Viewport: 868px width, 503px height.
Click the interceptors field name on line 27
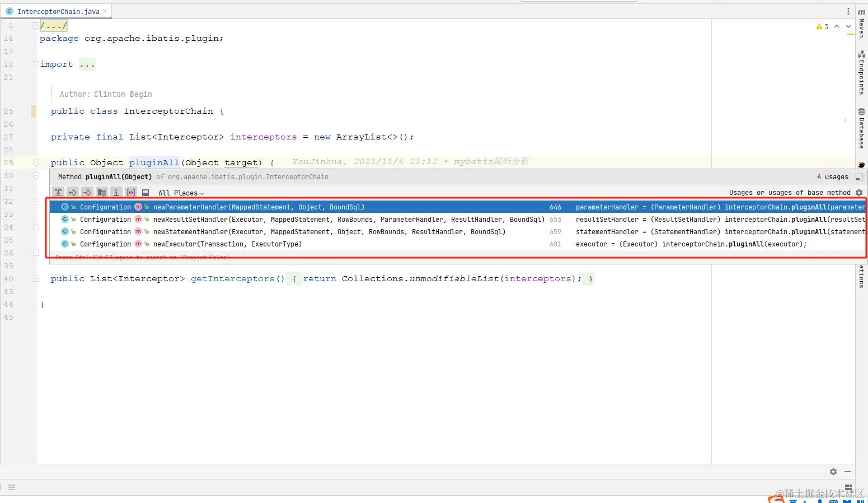[264, 137]
